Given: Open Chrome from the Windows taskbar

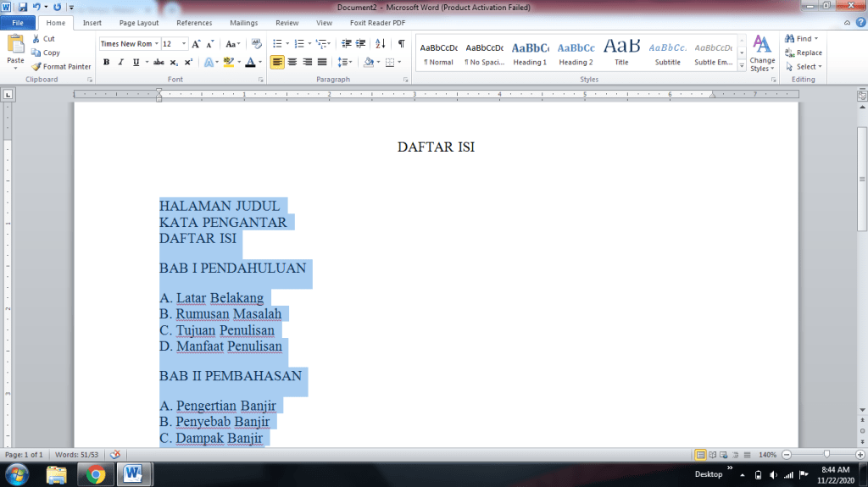Looking at the screenshot, I should 95,474.
